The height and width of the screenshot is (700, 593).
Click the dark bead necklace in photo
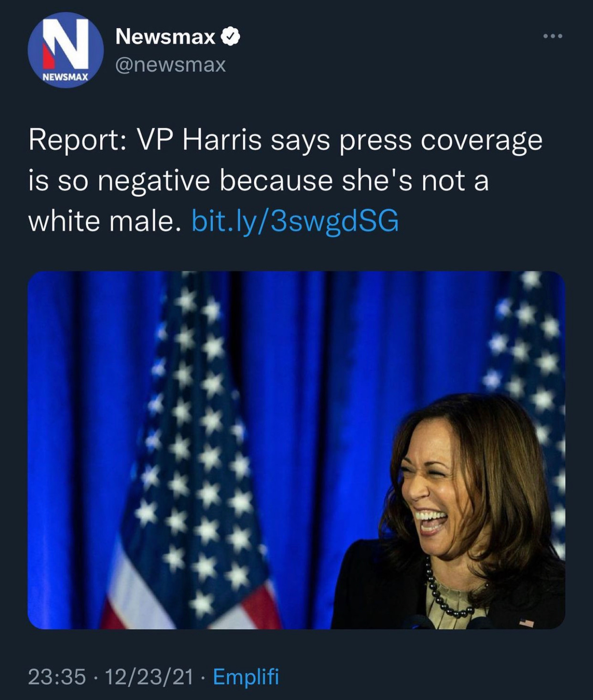(x=443, y=596)
